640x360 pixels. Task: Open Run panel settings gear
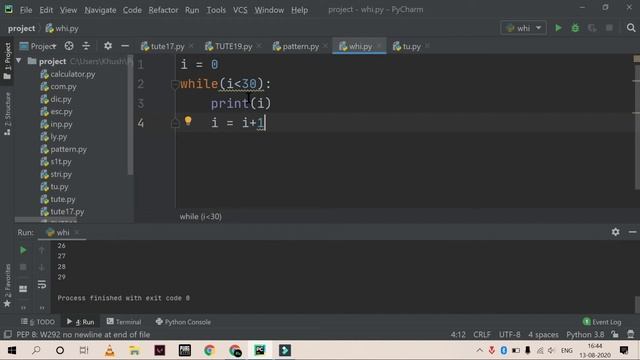click(616, 232)
